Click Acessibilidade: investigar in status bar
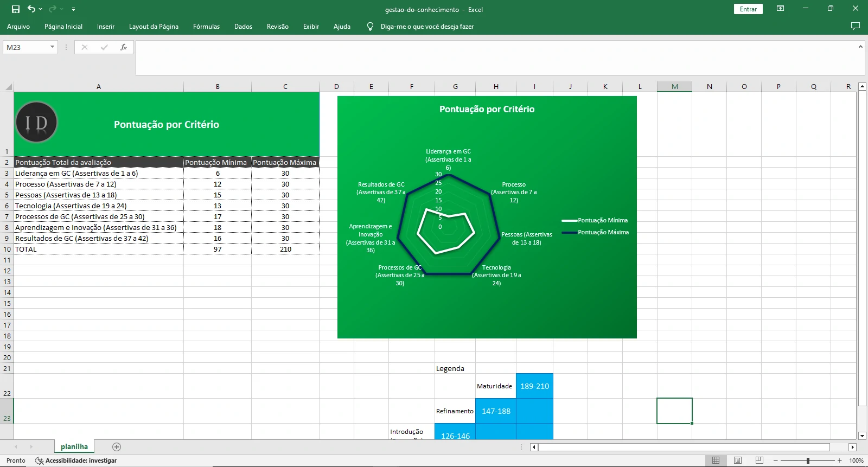The height and width of the screenshot is (467, 868). point(76,460)
